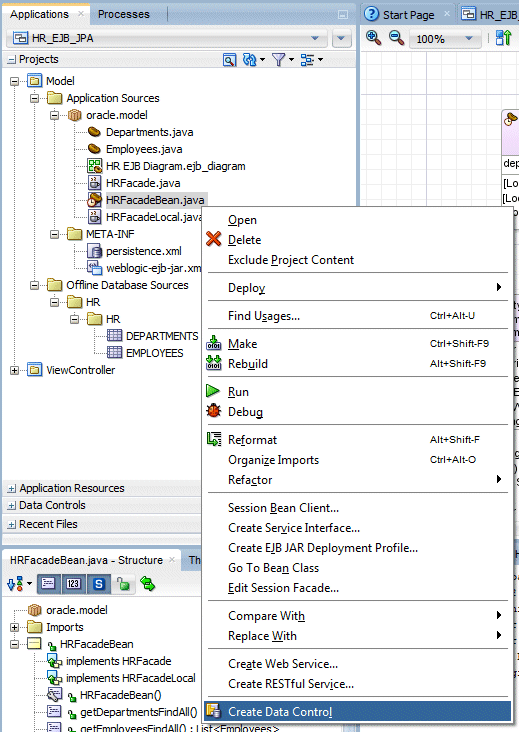
Task: Expand the ViewController project
Action: 14,370
